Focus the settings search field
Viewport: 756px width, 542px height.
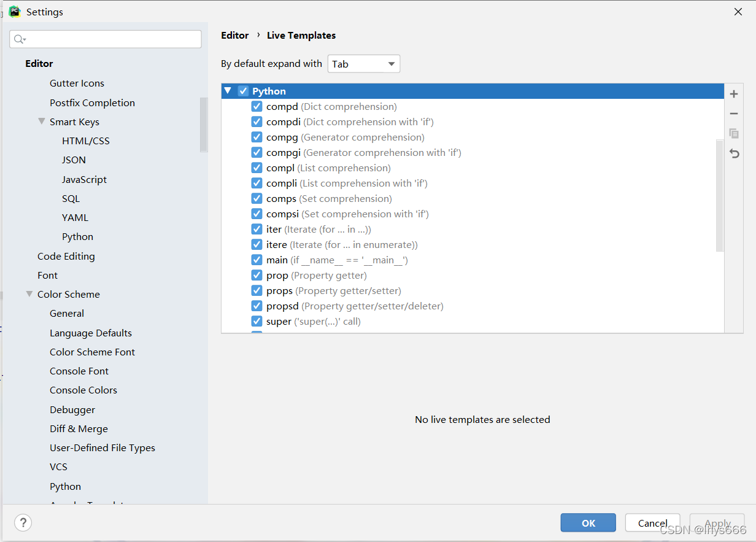click(106, 39)
